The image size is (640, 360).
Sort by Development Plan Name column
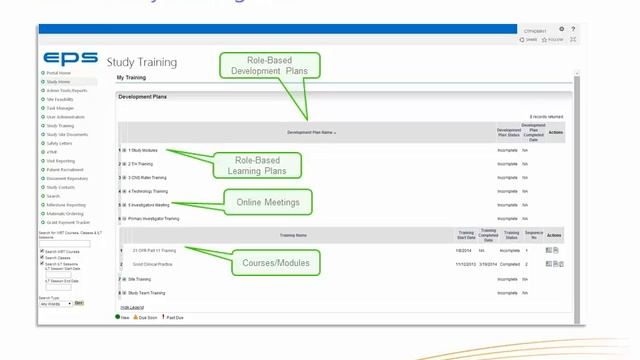pos(311,133)
